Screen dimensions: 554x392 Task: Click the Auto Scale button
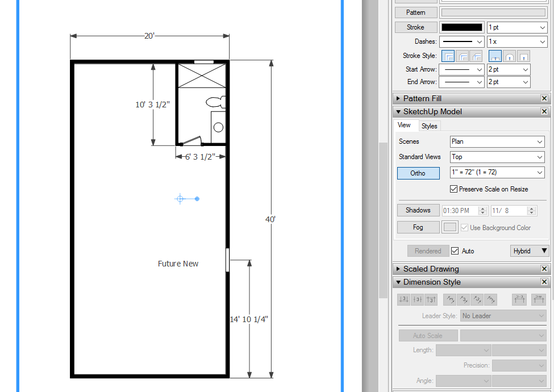428,336
